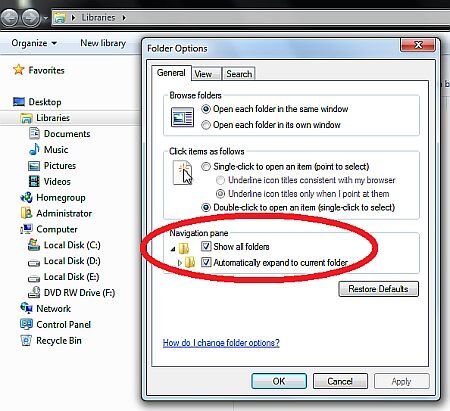This screenshot has width=450, height=411.
Task: Click the Homegroup icon in sidebar
Action: point(26,197)
